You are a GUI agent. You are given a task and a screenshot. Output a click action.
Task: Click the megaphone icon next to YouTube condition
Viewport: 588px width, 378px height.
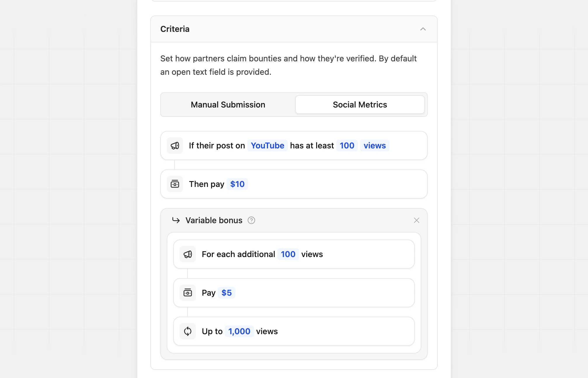click(175, 145)
